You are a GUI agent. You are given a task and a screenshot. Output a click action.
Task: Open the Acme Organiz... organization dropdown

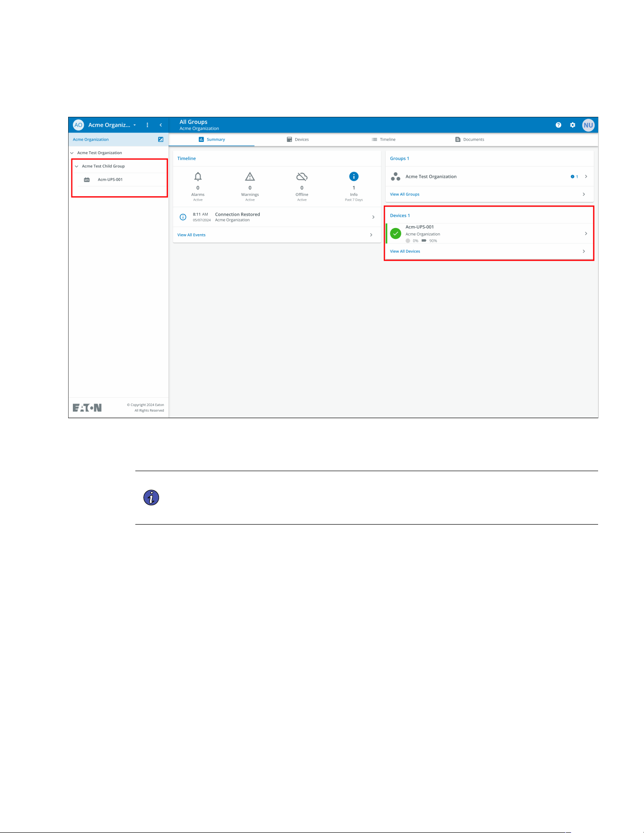pyautogui.click(x=112, y=125)
